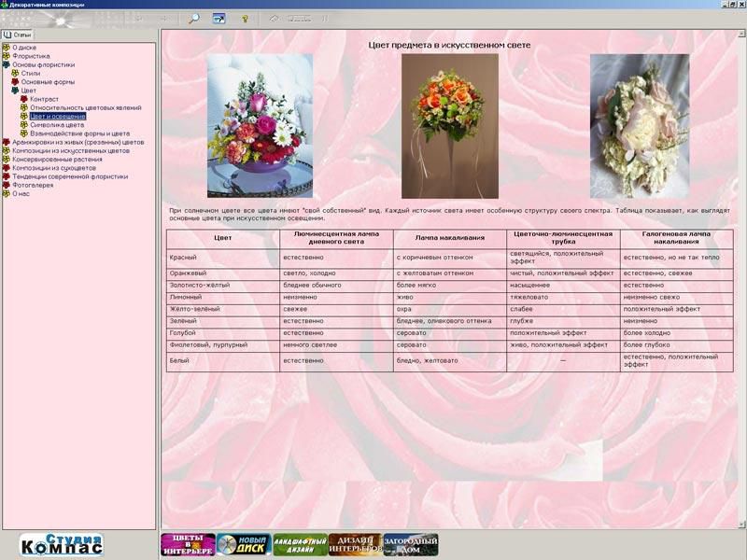
Task: Select Контраст in the tree
Action: coord(44,99)
